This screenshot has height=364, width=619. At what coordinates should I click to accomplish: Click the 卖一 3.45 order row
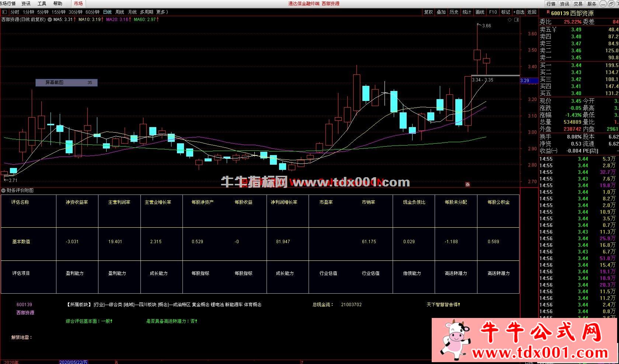click(x=579, y=57)
